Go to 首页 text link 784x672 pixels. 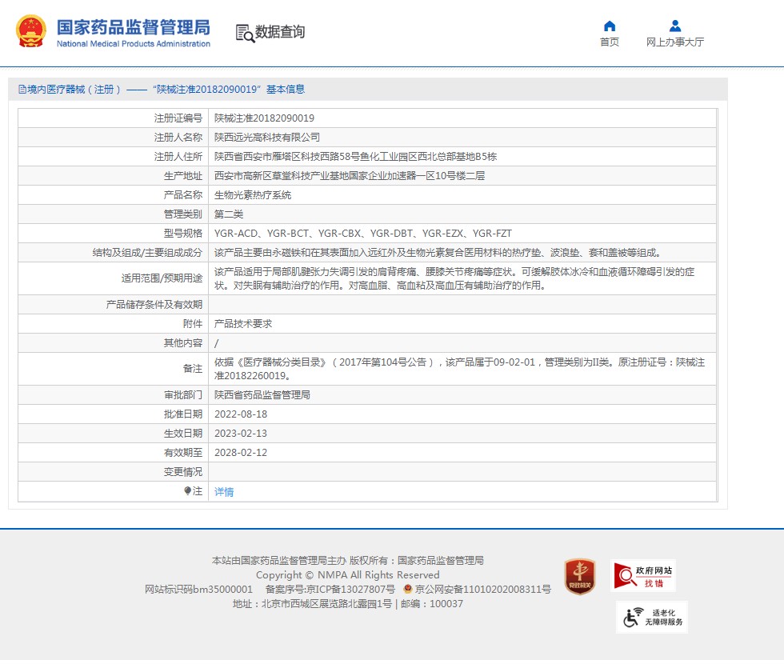(x=610, y=42)
